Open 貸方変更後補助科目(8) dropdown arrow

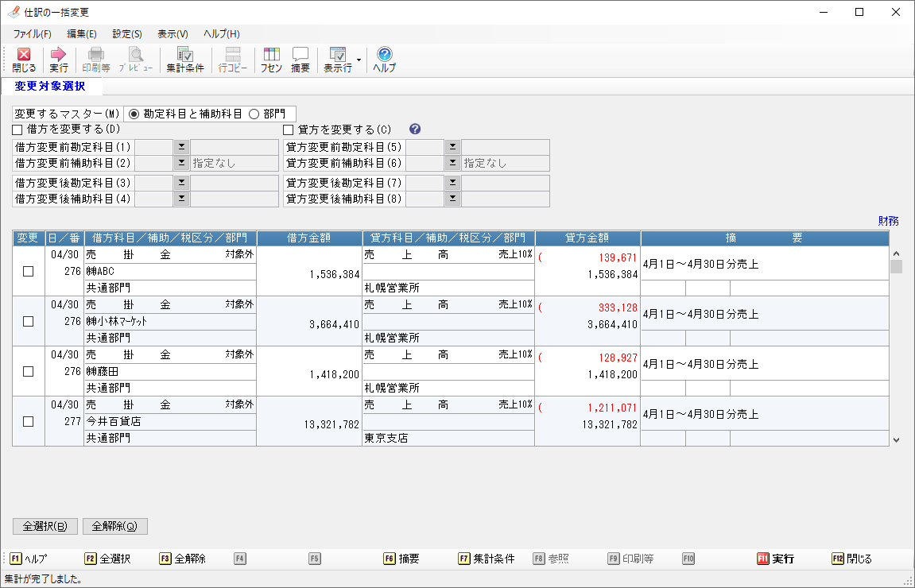coord(452,199)
